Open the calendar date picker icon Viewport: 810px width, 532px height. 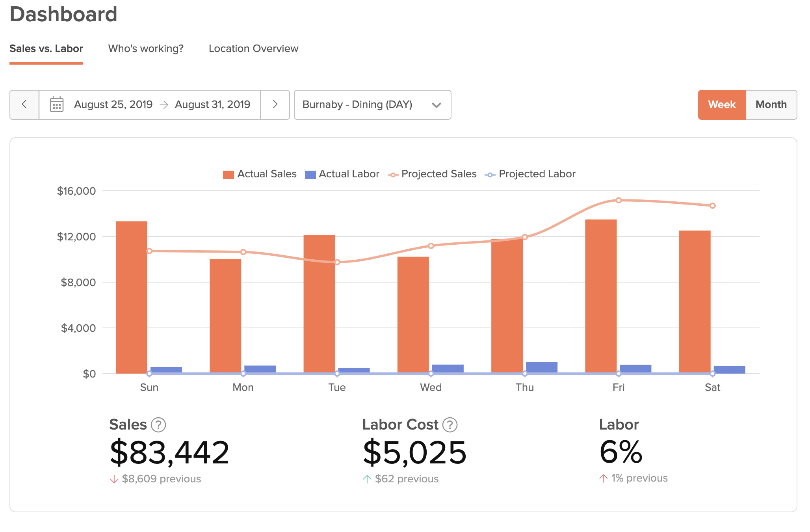[57, 104]
